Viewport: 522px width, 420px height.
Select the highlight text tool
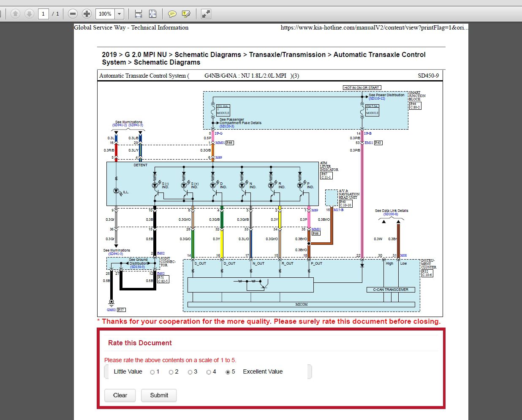pyautogui.click(x=186, y=14)
